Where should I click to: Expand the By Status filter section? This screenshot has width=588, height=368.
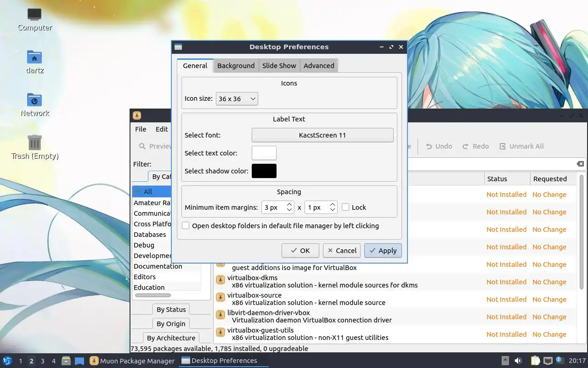(171, 310)
